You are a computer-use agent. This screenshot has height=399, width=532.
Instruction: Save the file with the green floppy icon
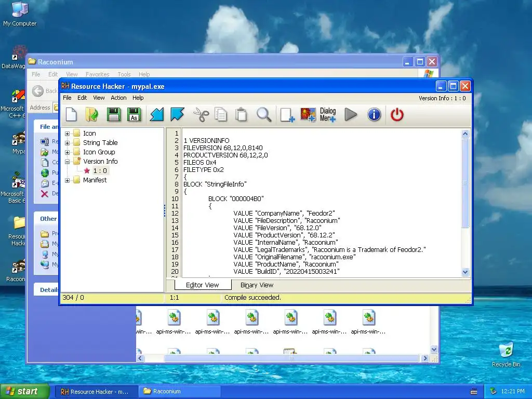(x=114, y=114)
